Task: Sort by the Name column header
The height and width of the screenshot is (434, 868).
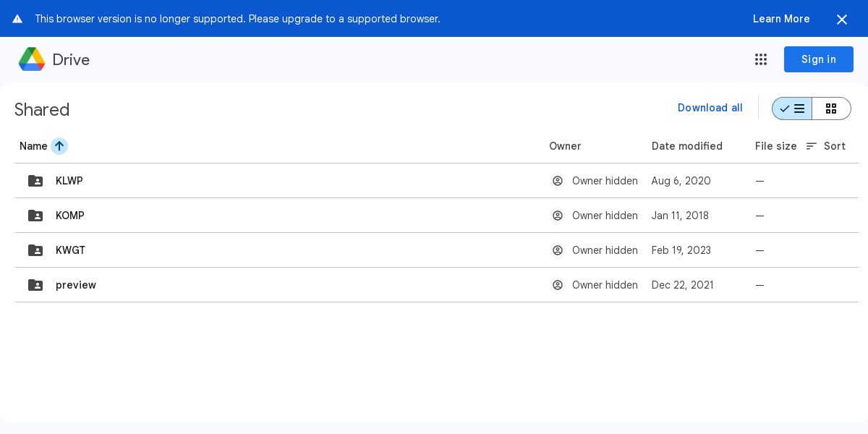Action: [x=33, y=146]
